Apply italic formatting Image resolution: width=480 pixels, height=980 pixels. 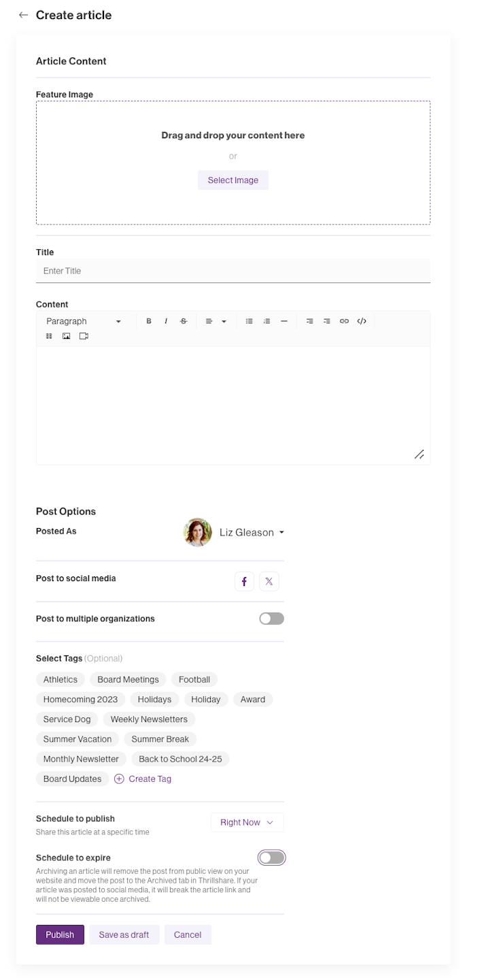[x=166, y=321]
